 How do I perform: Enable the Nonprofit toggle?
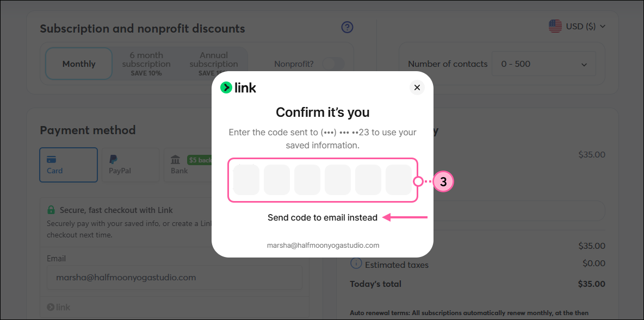coord(333,64)
